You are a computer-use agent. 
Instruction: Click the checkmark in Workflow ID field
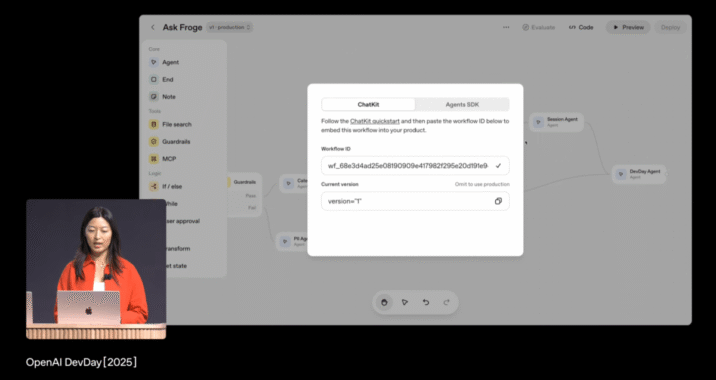[498, 166]
